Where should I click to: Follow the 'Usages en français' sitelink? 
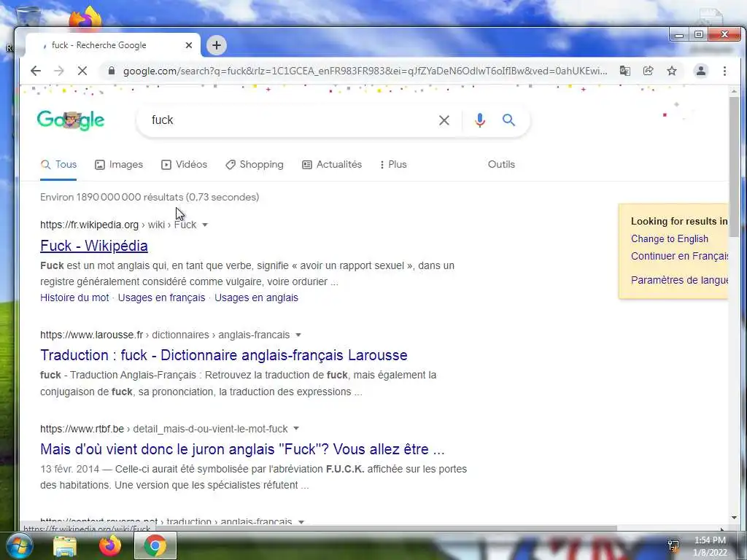[161, 297]
